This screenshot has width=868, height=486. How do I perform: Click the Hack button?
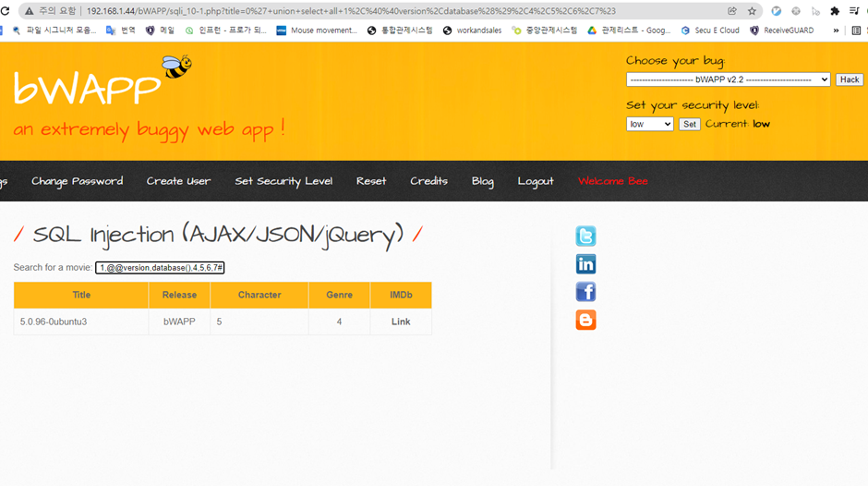[850, 79]
